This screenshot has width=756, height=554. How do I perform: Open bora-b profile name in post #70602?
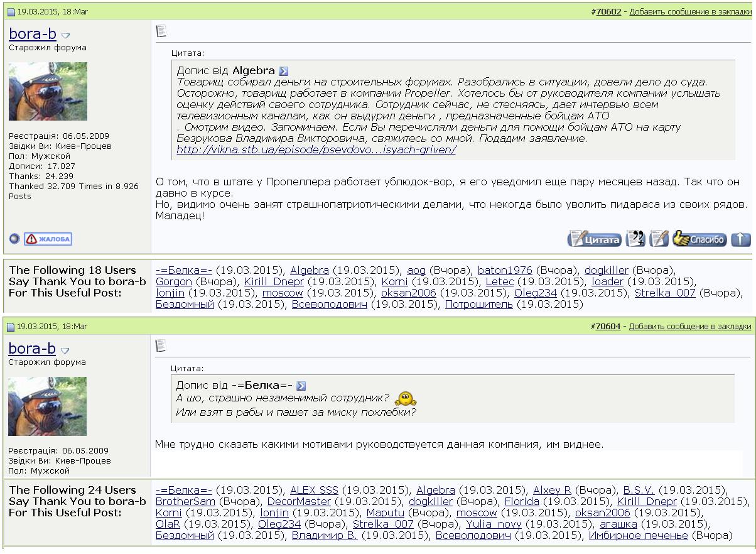(x=33, y=34)
